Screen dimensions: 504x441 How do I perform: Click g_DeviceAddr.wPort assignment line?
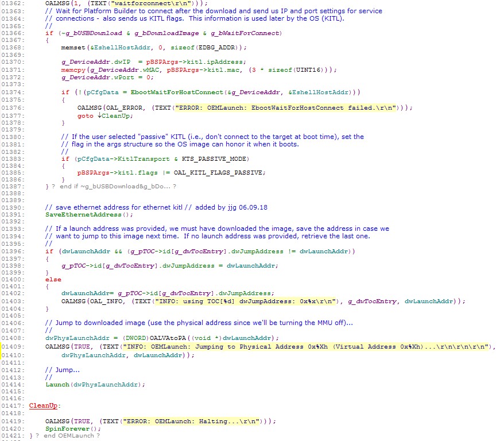[x=107, y=78]
